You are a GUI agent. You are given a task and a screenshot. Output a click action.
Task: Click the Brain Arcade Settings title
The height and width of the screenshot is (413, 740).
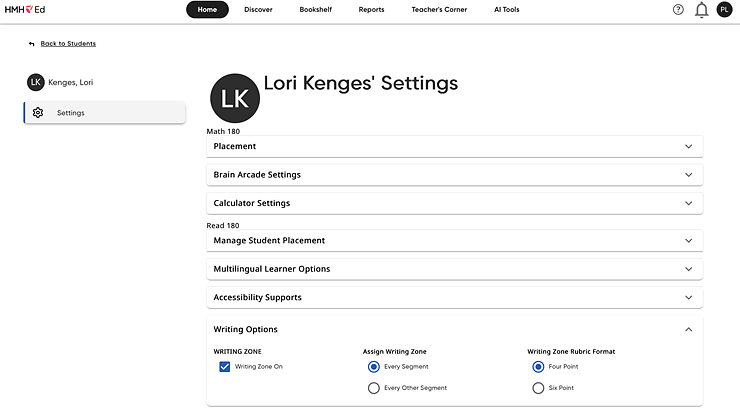pyautogui.click(x=257, y=175)
